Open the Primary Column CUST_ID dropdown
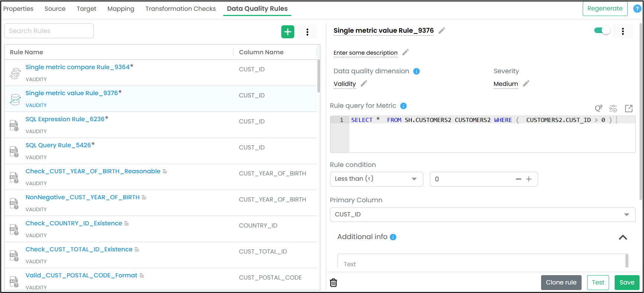The height and width of the screenshot is (293, 644). [x=483, y=215]
